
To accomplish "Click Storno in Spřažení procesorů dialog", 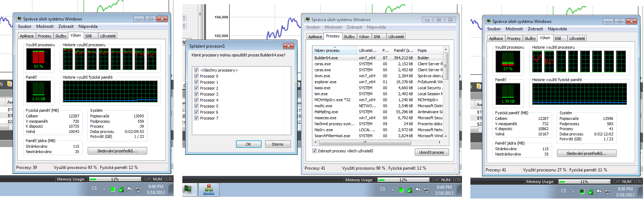I will click(x=277, y=144).
